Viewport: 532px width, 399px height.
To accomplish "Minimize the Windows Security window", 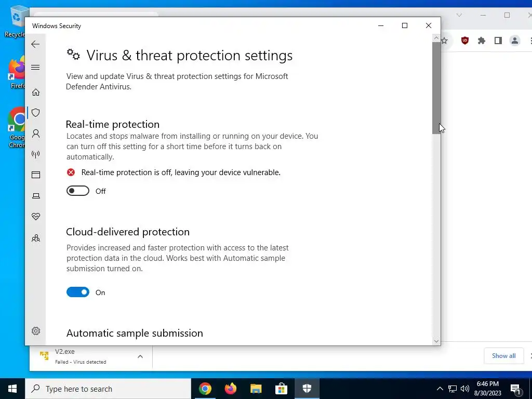I will tap(381, 25).
